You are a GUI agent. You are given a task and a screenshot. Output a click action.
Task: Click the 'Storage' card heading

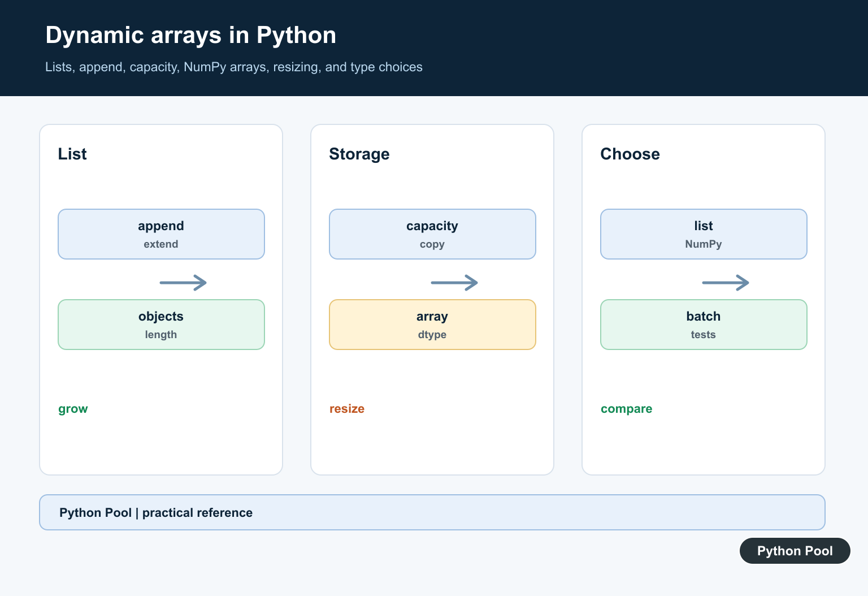[359, 154]
